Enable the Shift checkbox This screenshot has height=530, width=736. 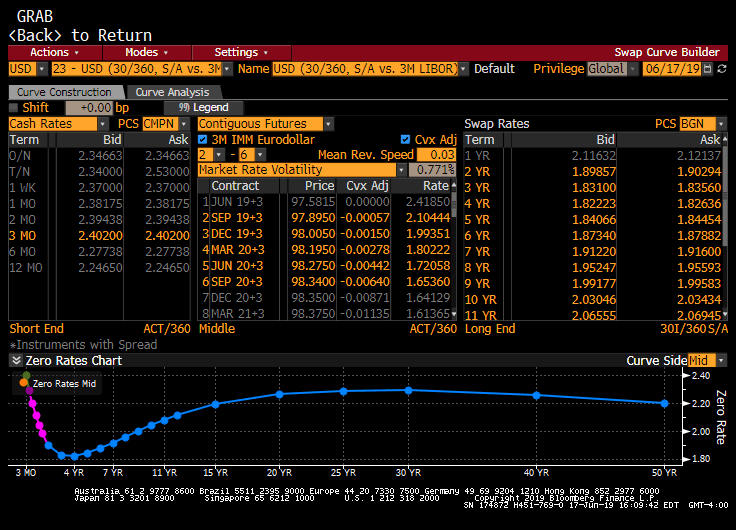tap(14, 108)
